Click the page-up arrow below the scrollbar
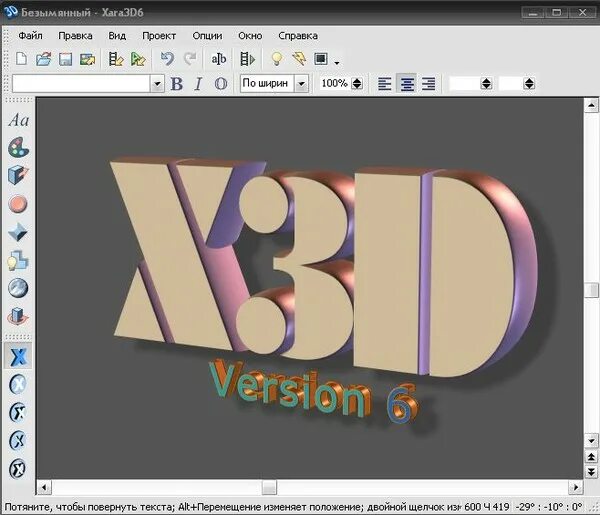This screenshot has height=515, width=600. (591, 457)
